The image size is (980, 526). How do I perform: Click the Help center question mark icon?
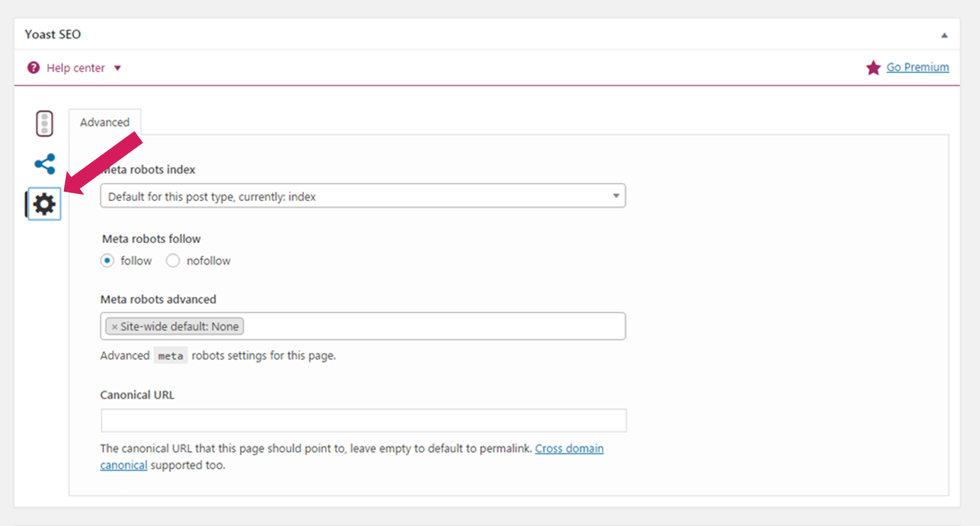pyautogui.click(x=34, y=68)
